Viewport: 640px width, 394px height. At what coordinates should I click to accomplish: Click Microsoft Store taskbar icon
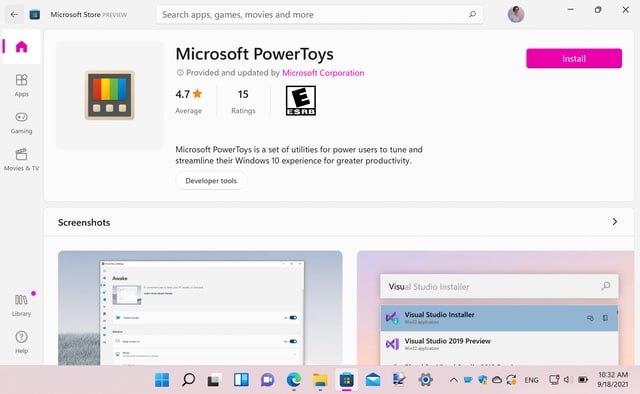[x=347, y=380]
